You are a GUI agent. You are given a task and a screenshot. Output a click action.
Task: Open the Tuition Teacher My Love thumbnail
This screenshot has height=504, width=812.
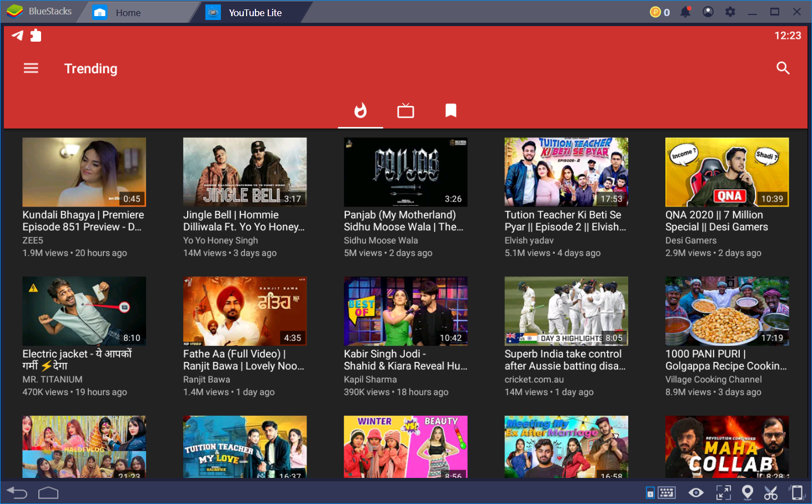point(245,447)
